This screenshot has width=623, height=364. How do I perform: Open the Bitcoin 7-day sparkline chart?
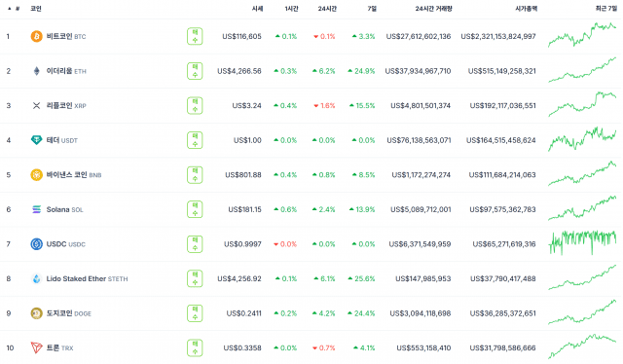point(582,35)
